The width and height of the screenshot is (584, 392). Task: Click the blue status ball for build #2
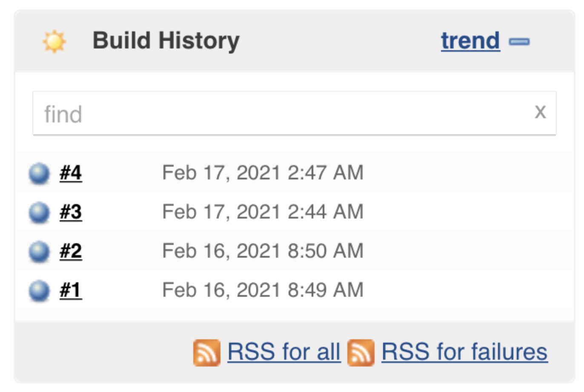(x=39, y=252)
